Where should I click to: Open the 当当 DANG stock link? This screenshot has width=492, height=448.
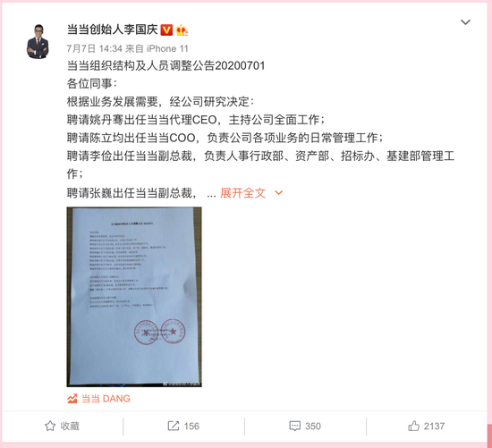point(106,399)
